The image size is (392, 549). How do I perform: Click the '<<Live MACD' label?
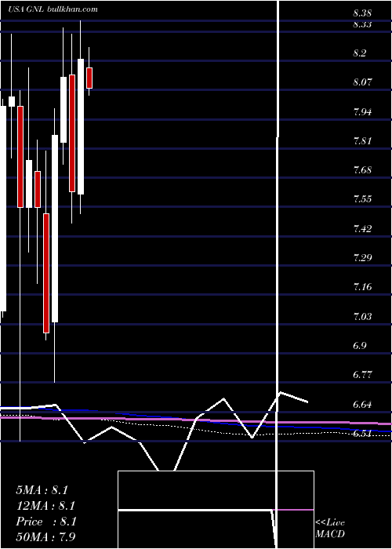[330, 528]
